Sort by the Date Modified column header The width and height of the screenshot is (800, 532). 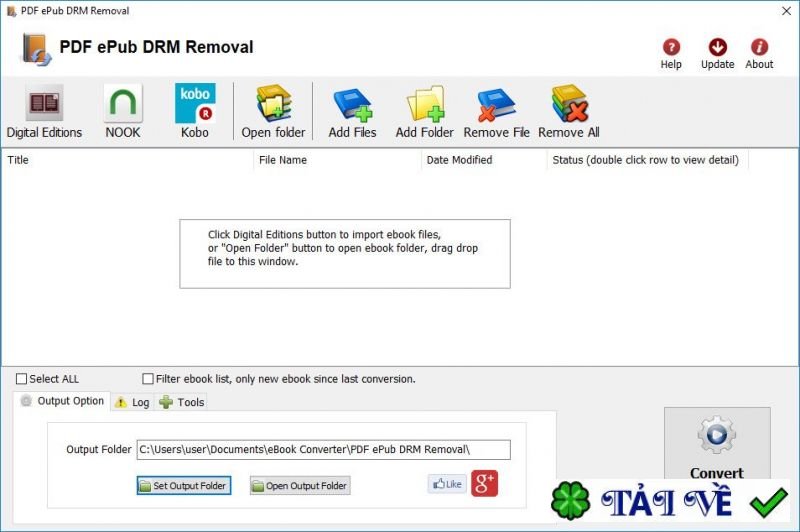[x=484, y=160]
